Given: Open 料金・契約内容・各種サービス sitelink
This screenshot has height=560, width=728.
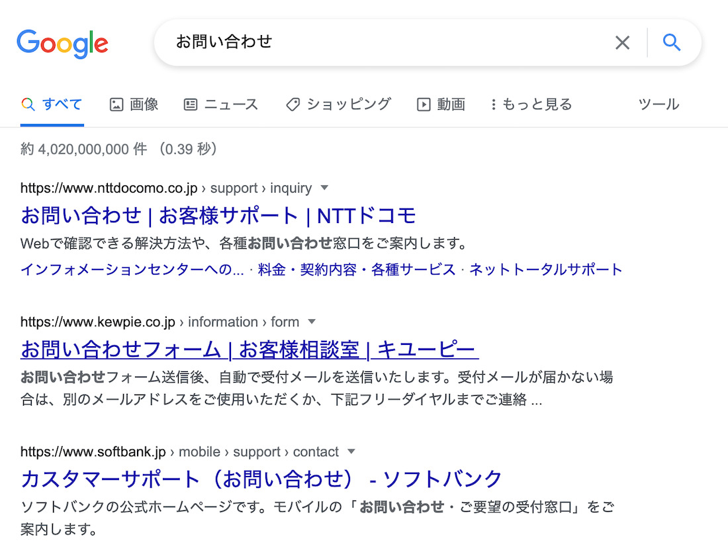Looking at the screenshot, I should [357, 269].
